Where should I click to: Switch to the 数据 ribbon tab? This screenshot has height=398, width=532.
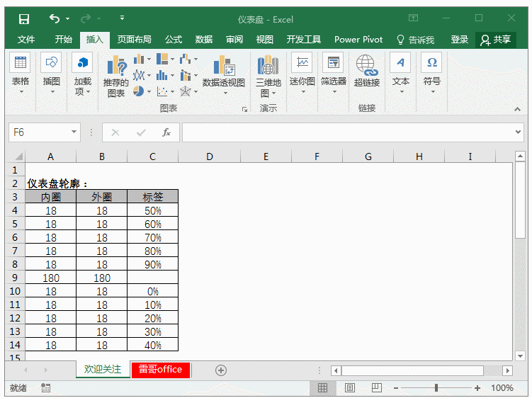[204, 40]
